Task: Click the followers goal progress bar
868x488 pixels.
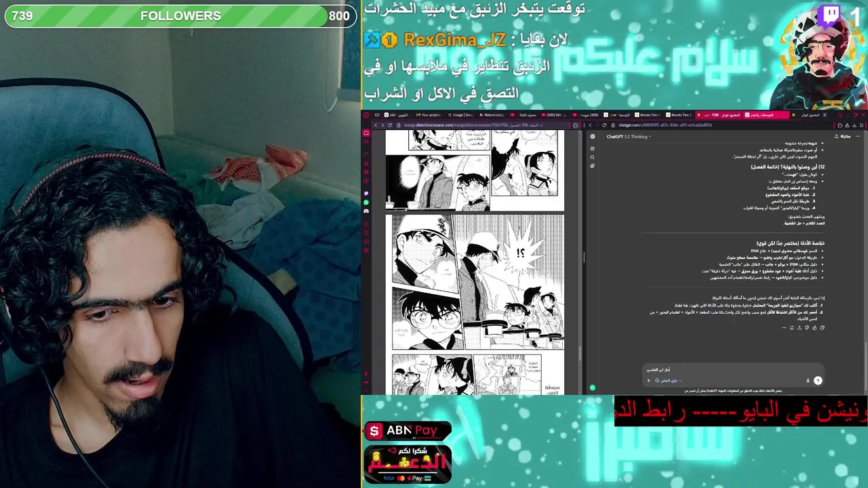Action: click(180, 16)
